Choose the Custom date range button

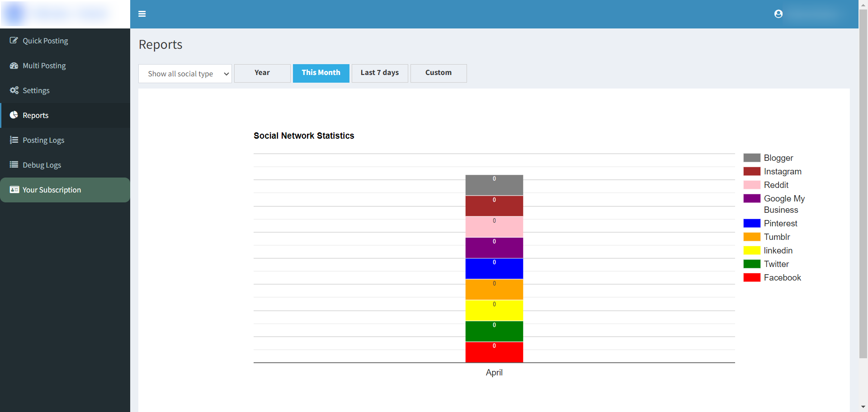coord(439,73)
